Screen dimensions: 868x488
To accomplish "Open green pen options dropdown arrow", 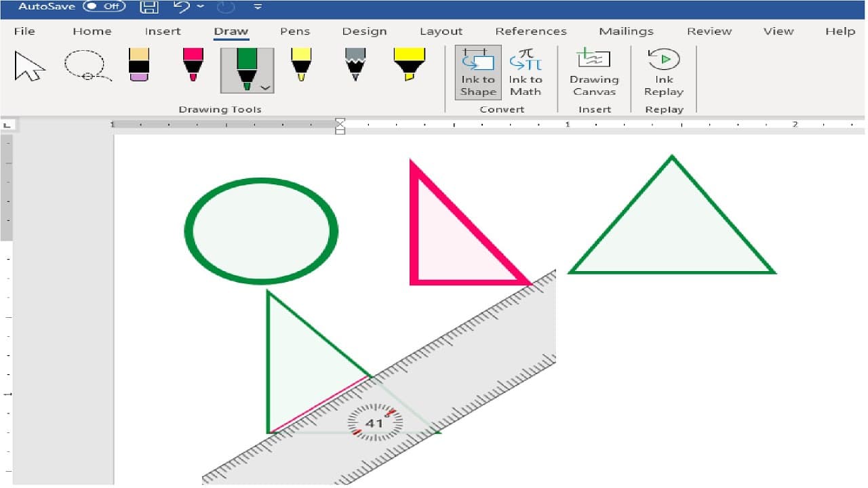I will [x=266, y=88].
